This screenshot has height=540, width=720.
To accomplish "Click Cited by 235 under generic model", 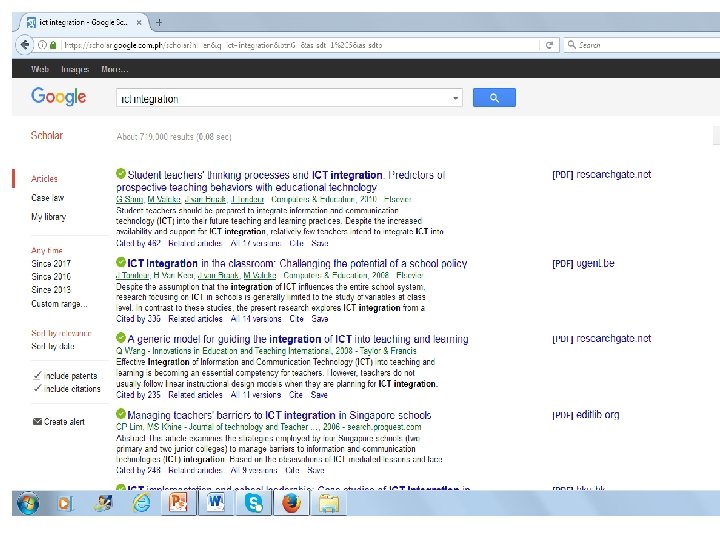I will pyautogui.click(x=138, y=394).
